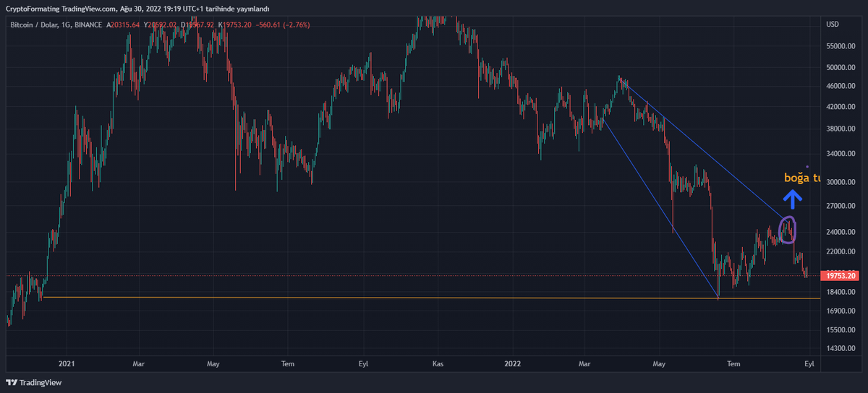Click the 18400.00 price axis label

[841, 293]
